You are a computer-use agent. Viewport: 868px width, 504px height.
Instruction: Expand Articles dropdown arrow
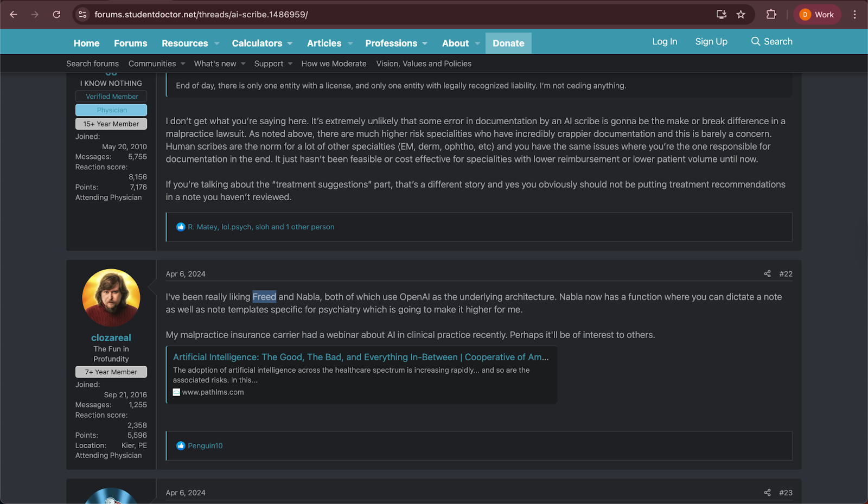point(350,43)
